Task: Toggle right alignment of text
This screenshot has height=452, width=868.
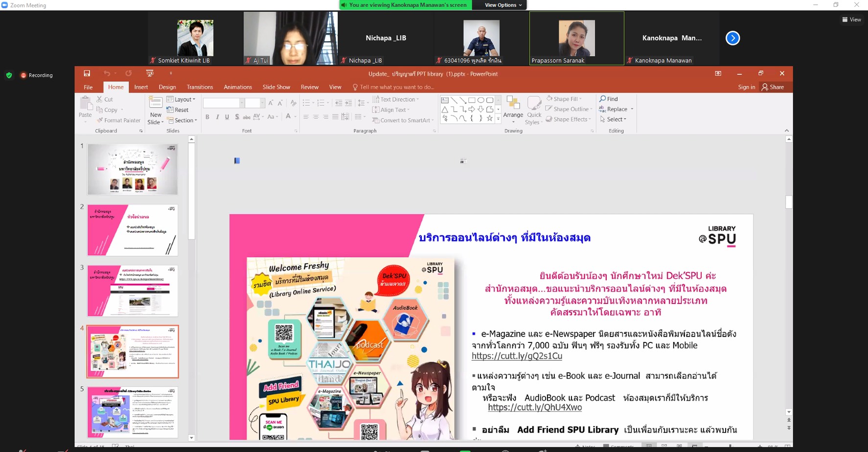Action: [x=325, y=117]
